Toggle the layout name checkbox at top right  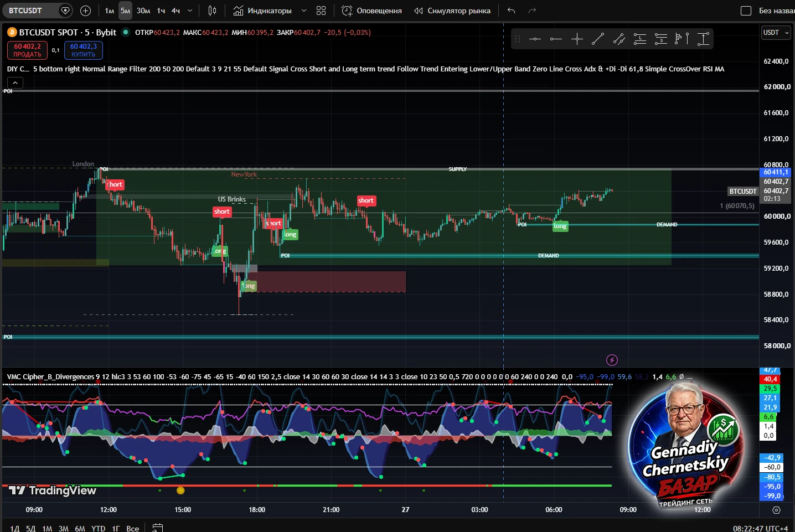tap(746, 11)
